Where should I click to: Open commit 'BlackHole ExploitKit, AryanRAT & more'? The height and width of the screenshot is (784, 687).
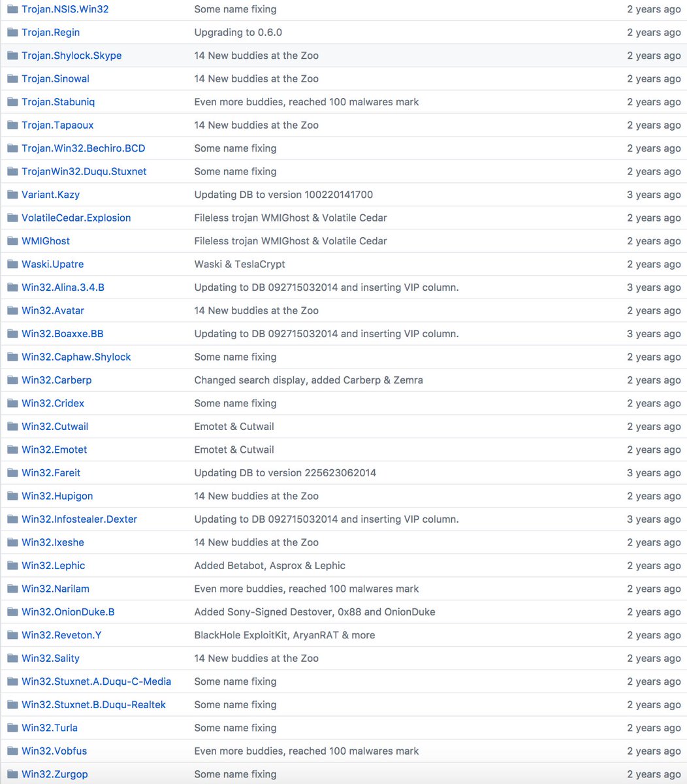[x=285, y=635]
